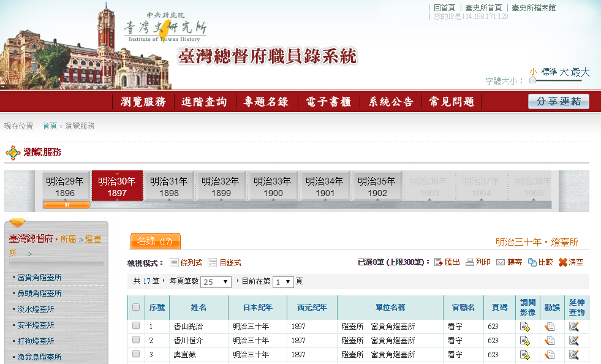Click the 勘誤 correction icon for 香山眺治

[x=550, y=327]
